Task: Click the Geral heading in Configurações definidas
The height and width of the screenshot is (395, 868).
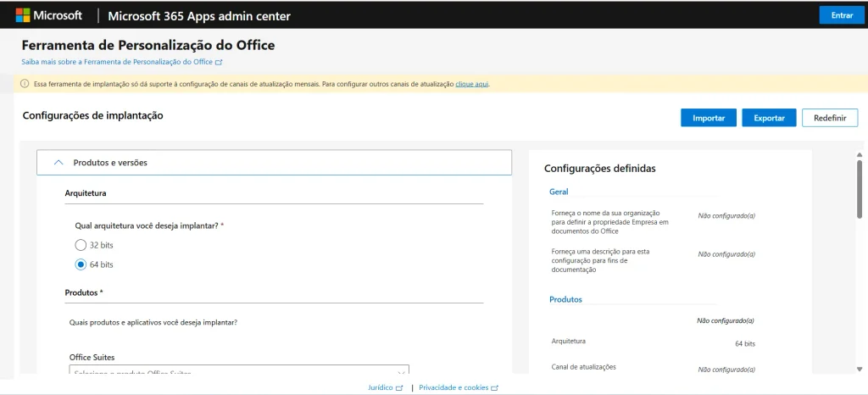Action: pyautogui.click(x=559, y=192)
